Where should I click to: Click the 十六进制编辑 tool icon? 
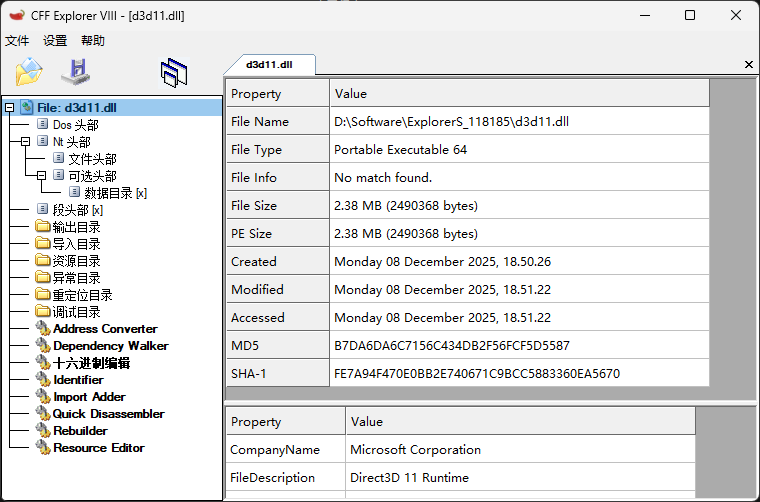(43, 362)
